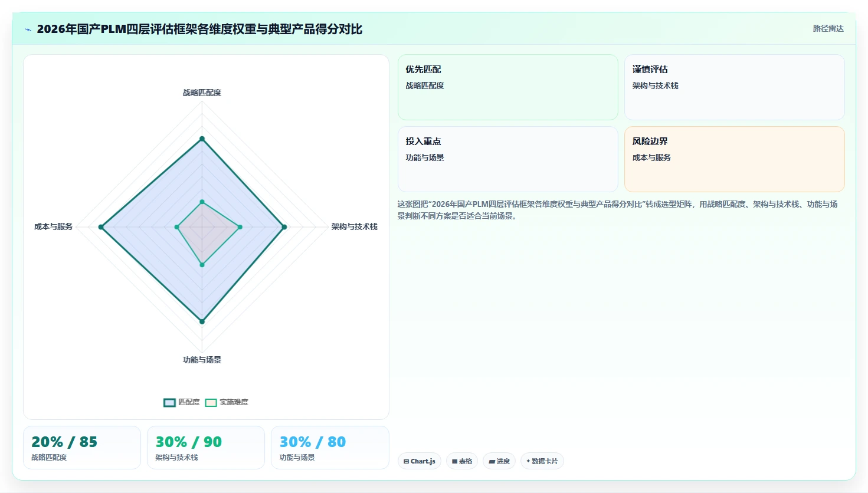Click the description paragraph about 选型矩阵
Image resolution: width=868 pixels, height=493 pixels.
click(617, 210)
